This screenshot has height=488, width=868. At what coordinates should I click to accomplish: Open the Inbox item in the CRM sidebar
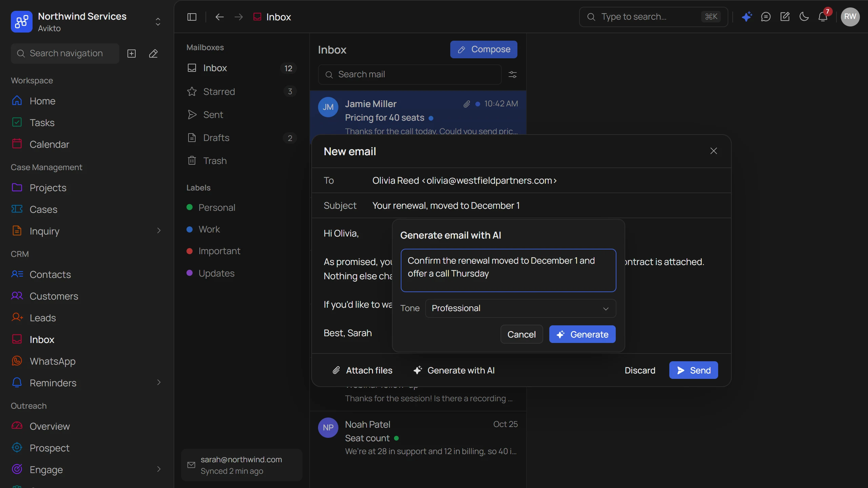pos(87,340)
